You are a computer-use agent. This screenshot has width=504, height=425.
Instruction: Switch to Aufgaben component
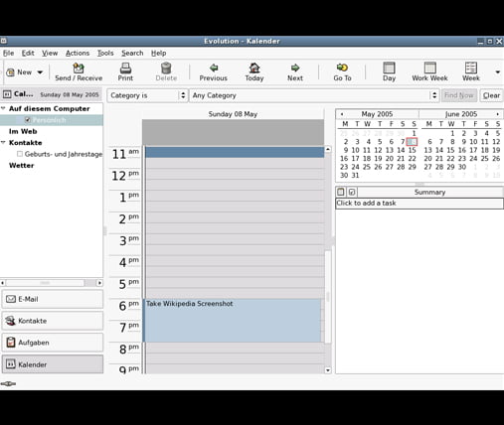53,343
